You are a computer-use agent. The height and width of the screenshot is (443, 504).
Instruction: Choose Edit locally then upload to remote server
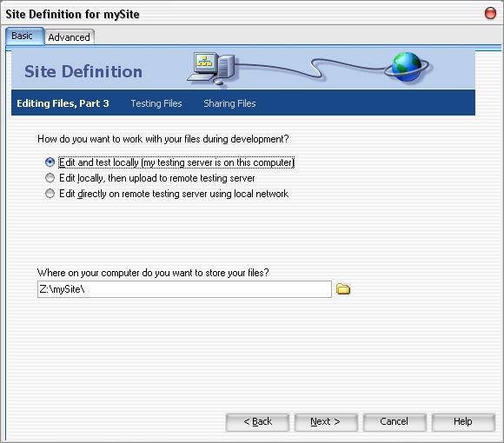click(50, 178)
